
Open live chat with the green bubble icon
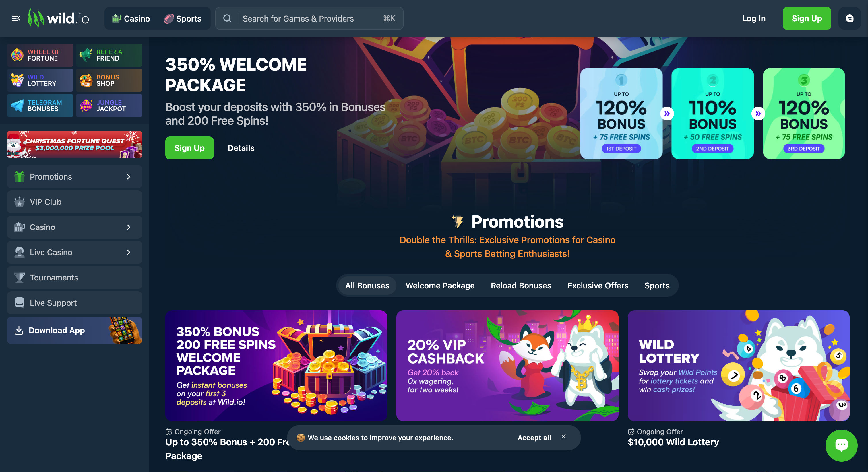[841, 445]
